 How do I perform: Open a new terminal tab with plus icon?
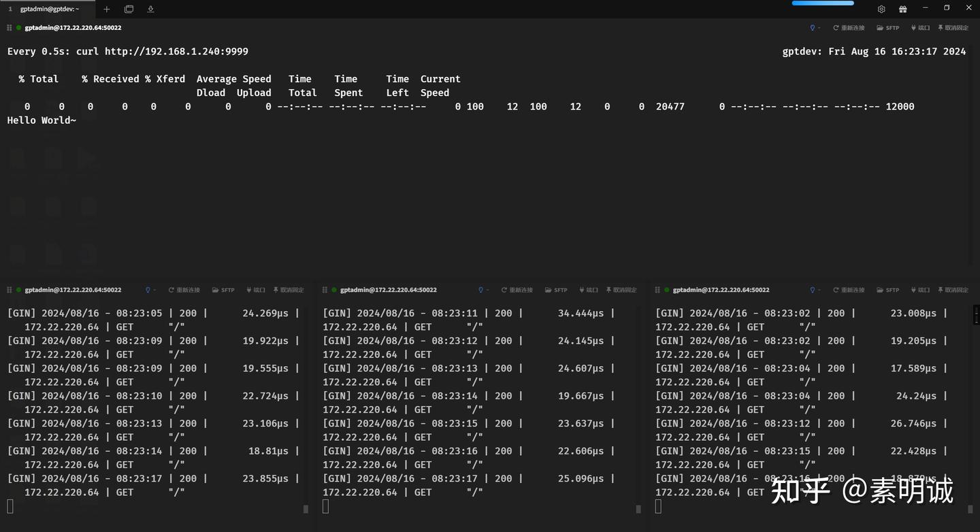(106, 9)
